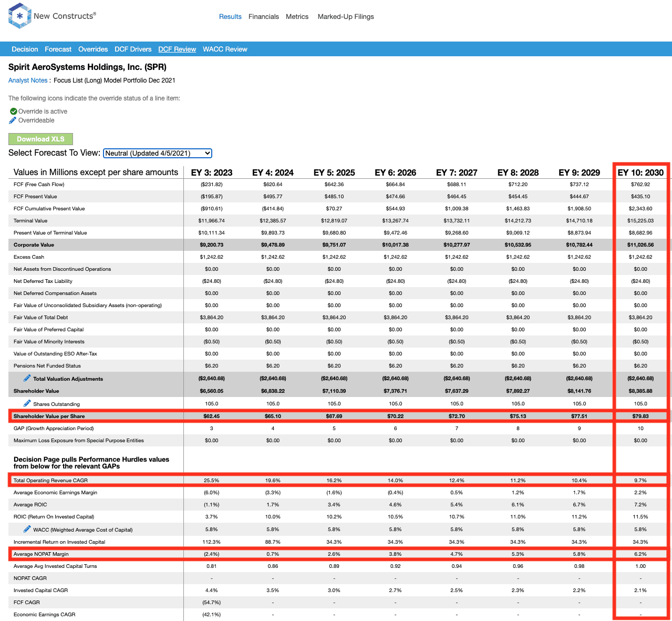Click the $79.83 shareholder value per share cell
The width and height of the screenshot is (672, 621).
[x=640, y=416]
